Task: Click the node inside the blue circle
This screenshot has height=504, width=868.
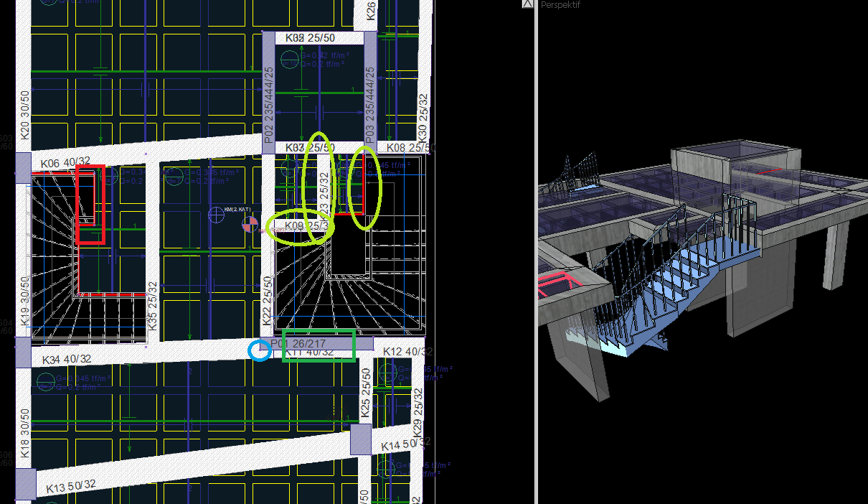Action: pyautogui.click(x=260, y=350)
